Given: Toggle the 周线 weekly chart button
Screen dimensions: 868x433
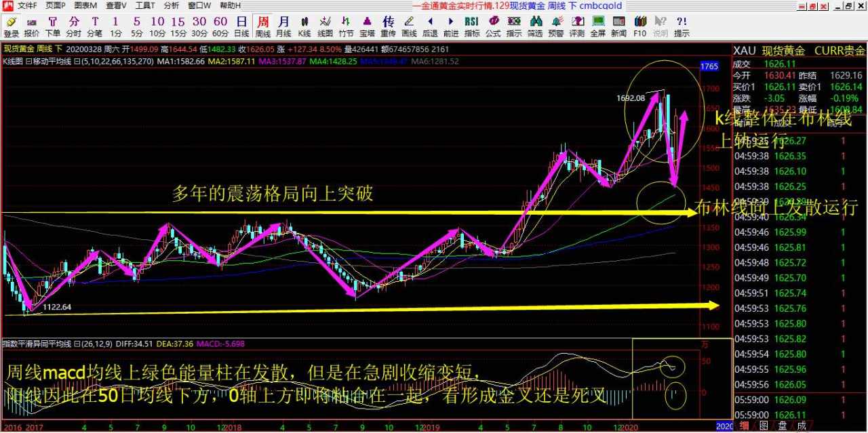Looking at the screenshot, I should (262, 26).
